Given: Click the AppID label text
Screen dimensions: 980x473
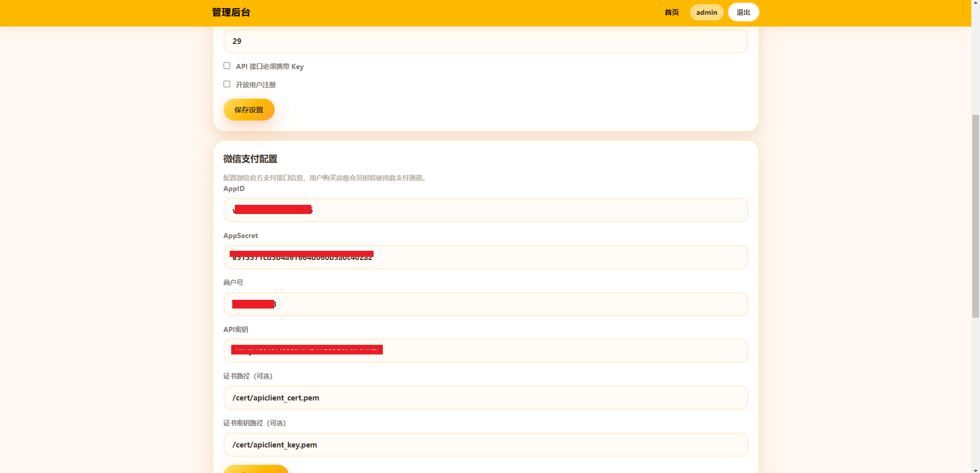Looking at the screenshot, I should 234,188.
